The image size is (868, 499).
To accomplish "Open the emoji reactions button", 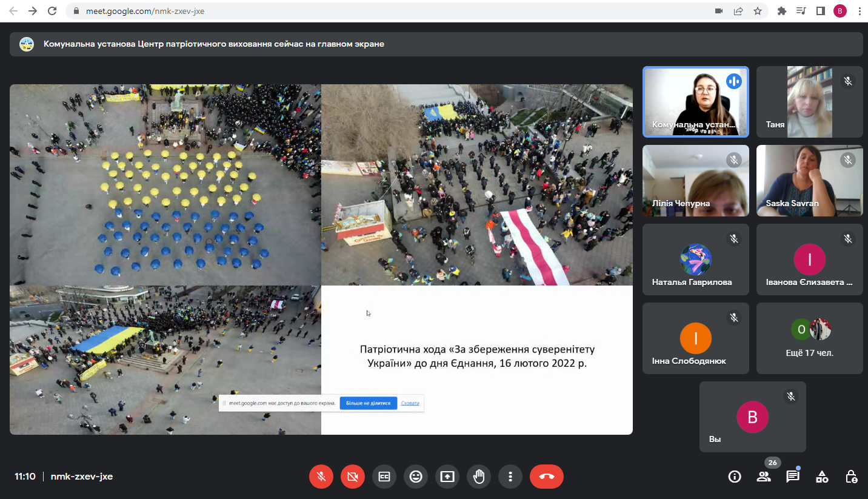I will [416, 477].
